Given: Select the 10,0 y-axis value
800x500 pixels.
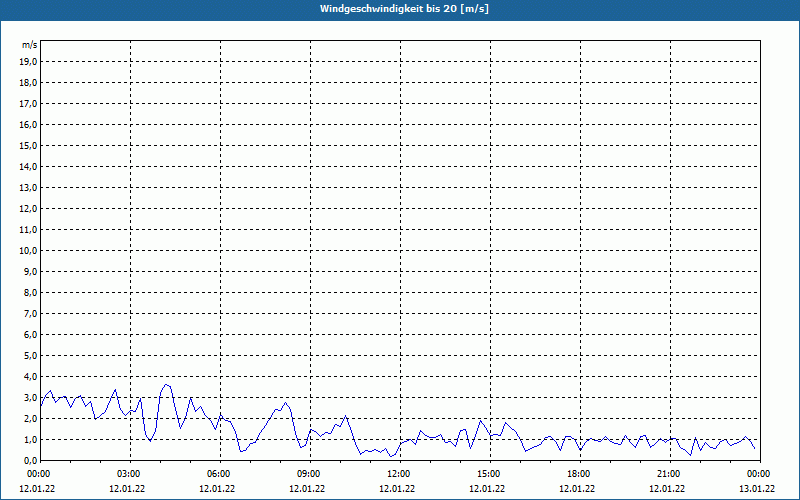Looking at the screenshot, I should 30,251.
